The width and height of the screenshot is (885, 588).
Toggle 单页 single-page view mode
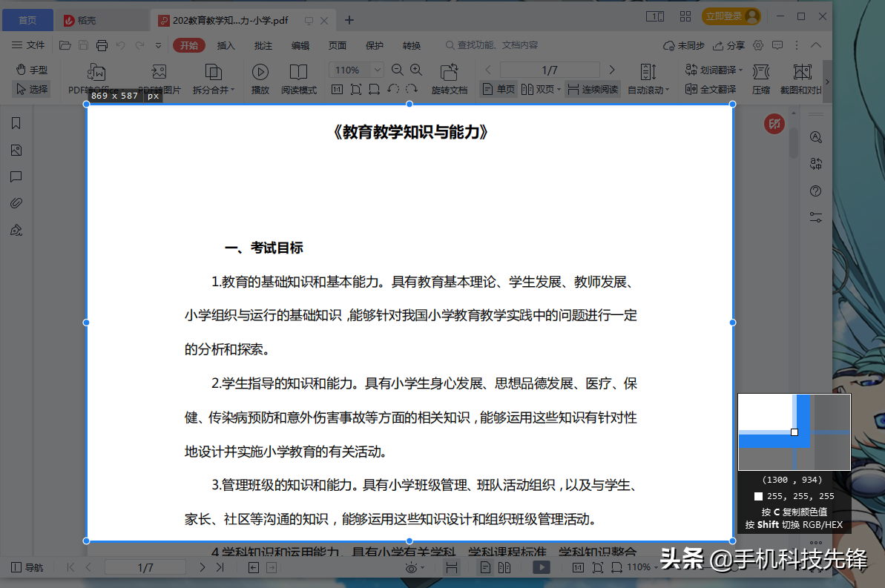click(498, 88)
